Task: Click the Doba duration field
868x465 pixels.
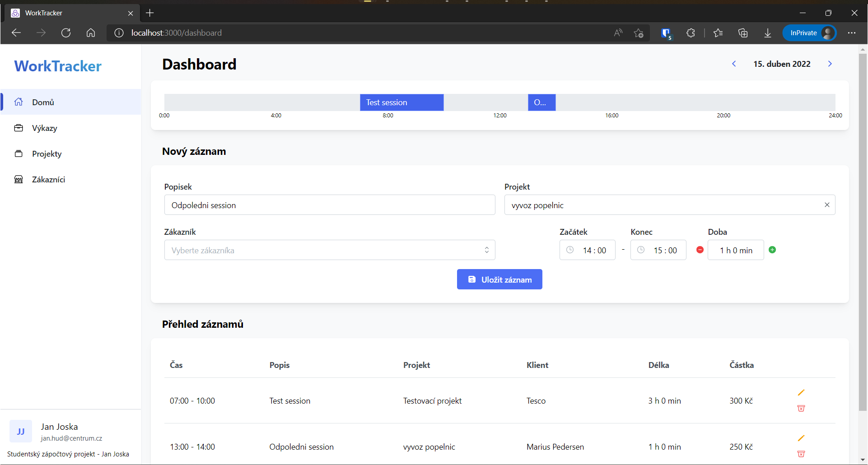Action: click(736, 250)
